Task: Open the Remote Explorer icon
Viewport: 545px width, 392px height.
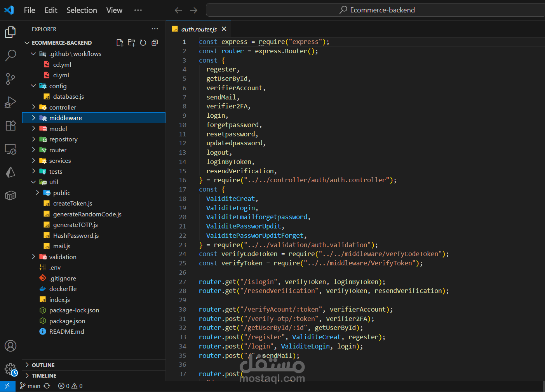Action: [x=10, y=149]
